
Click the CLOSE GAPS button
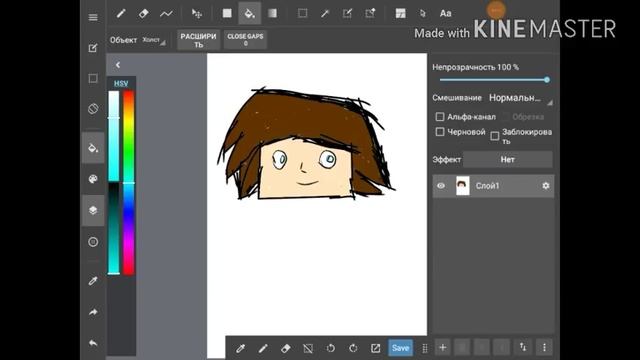point(245,40)
